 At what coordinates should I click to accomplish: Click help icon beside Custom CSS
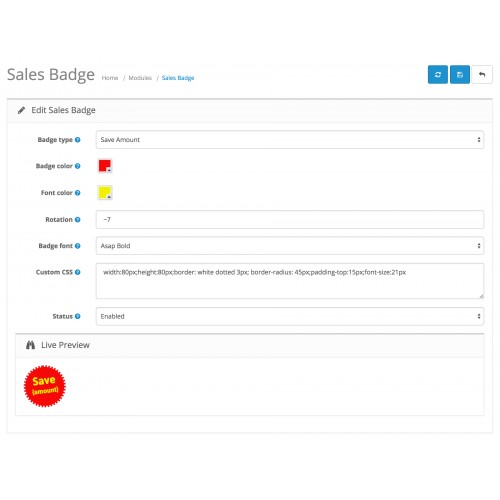click(x=78, y=272)
